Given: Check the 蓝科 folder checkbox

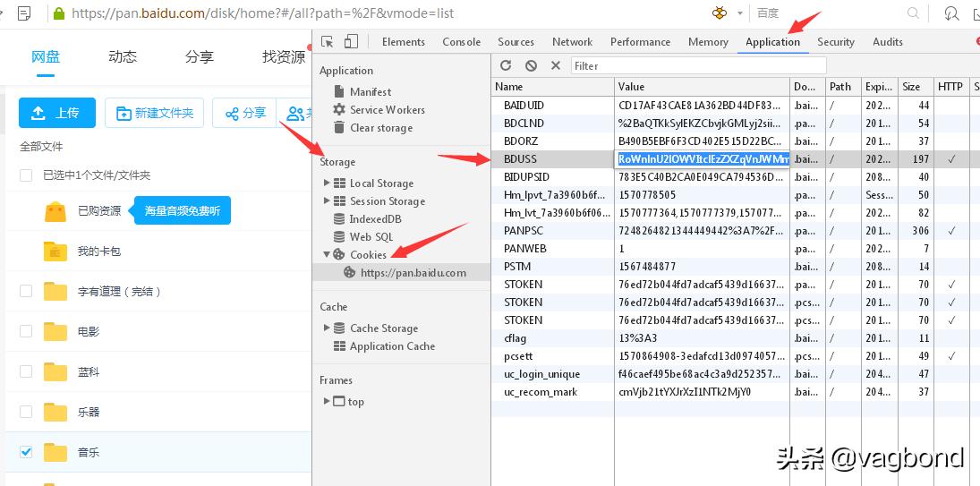Looking at the screenshot, I should tap(26, 371).
